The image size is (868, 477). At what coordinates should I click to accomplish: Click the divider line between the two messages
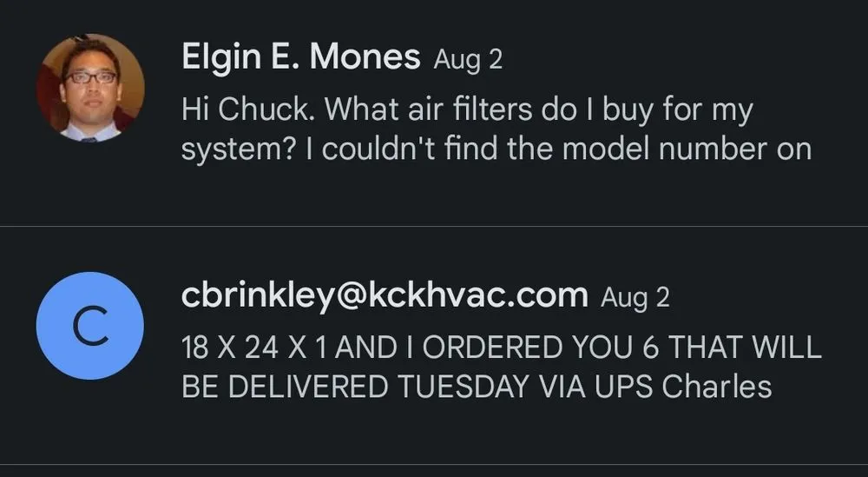(434, 226)
